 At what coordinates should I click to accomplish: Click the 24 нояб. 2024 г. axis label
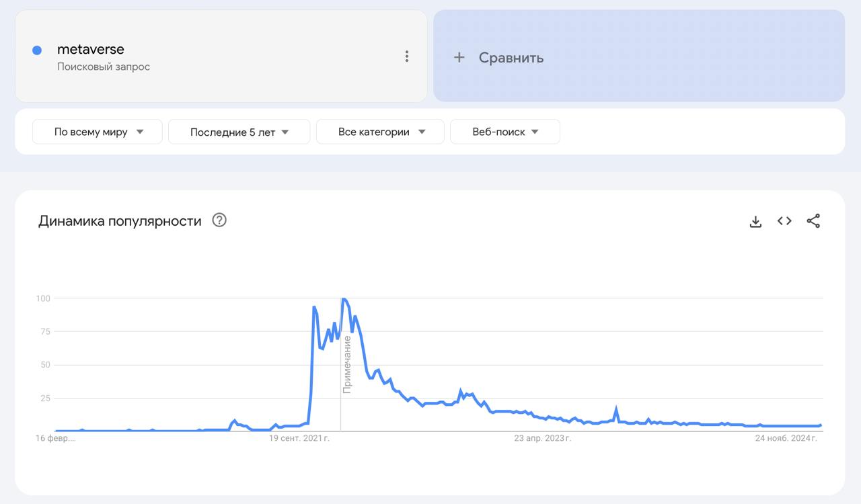click(x=786, y=438)
